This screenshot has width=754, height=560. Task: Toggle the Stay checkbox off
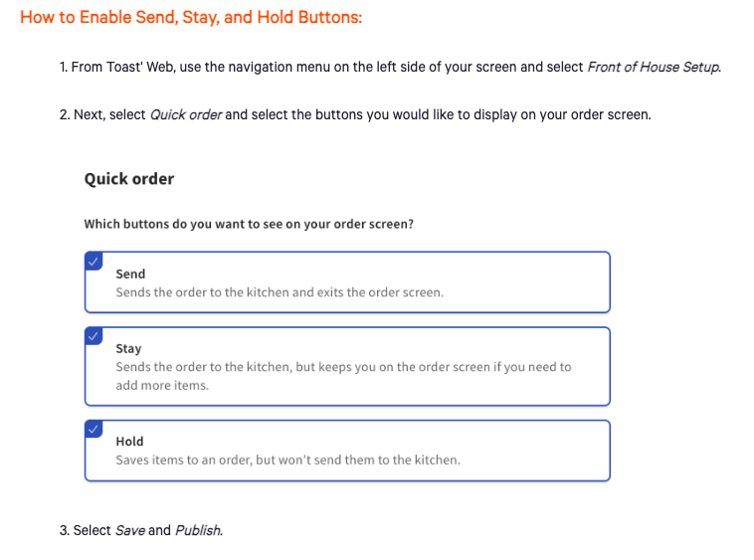point(94,335)
